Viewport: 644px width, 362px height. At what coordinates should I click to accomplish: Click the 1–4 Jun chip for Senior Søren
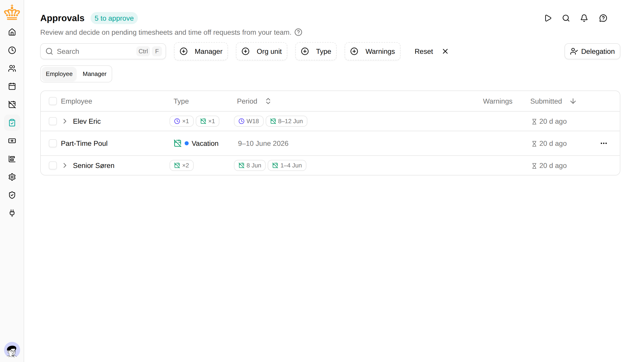click(287, 165)
